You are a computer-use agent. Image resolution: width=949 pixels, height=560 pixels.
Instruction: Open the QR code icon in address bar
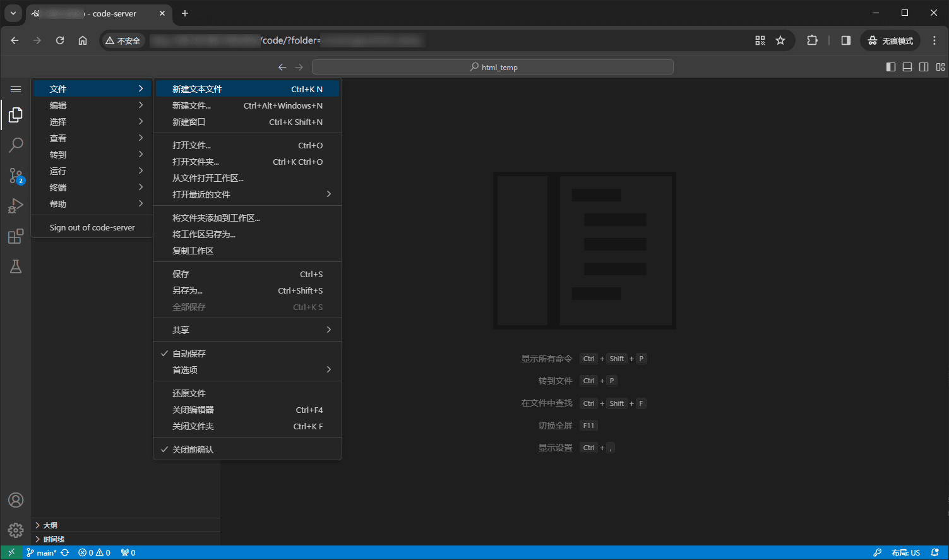point(760,40)
